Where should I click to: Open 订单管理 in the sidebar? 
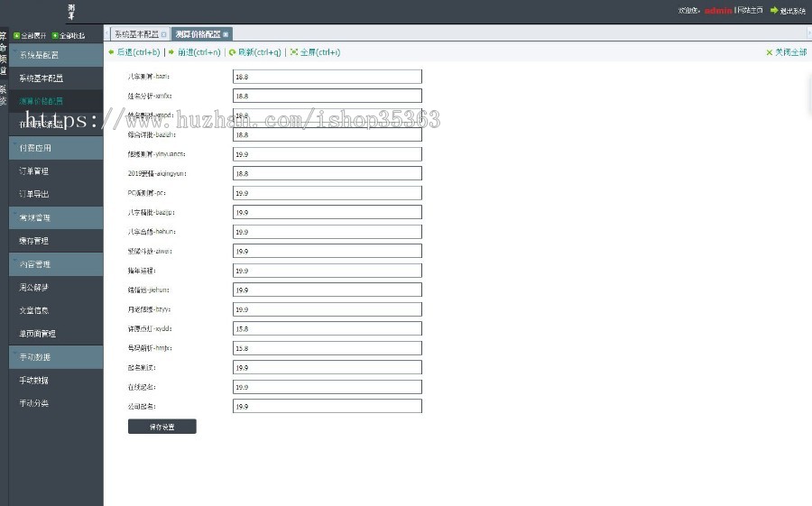[x=34, y=170]
